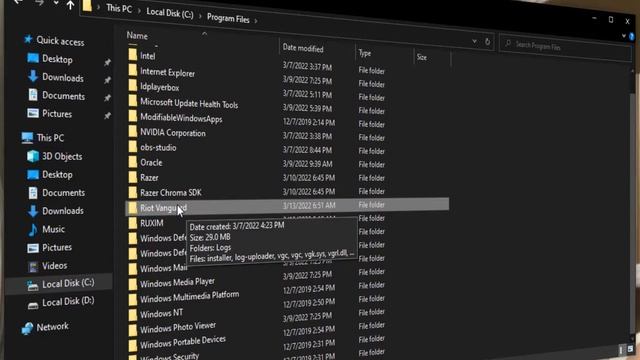
Task: Open Videos in navigation pane
Action: 55,266
